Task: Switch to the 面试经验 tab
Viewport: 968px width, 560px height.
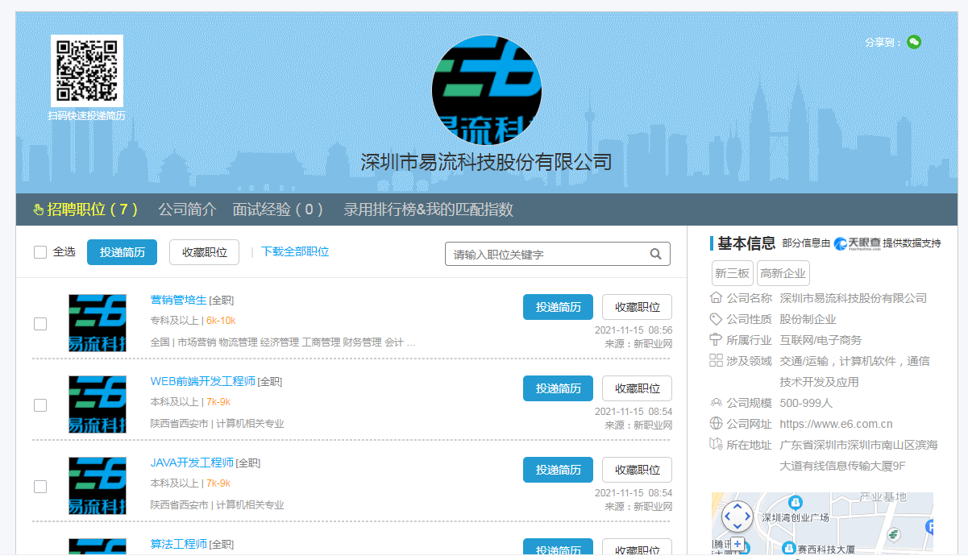Action: click(x=277, y=209)
